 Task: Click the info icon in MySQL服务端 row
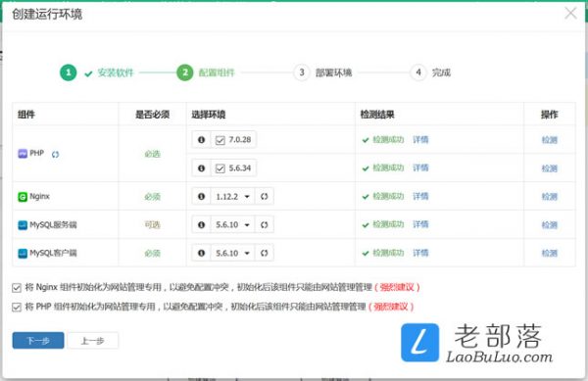(201, 224)
